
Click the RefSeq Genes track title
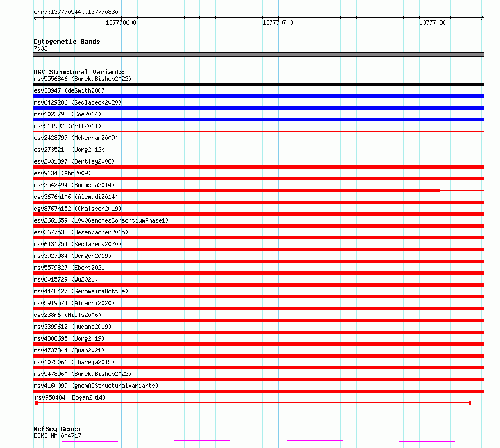coord(57,429)
